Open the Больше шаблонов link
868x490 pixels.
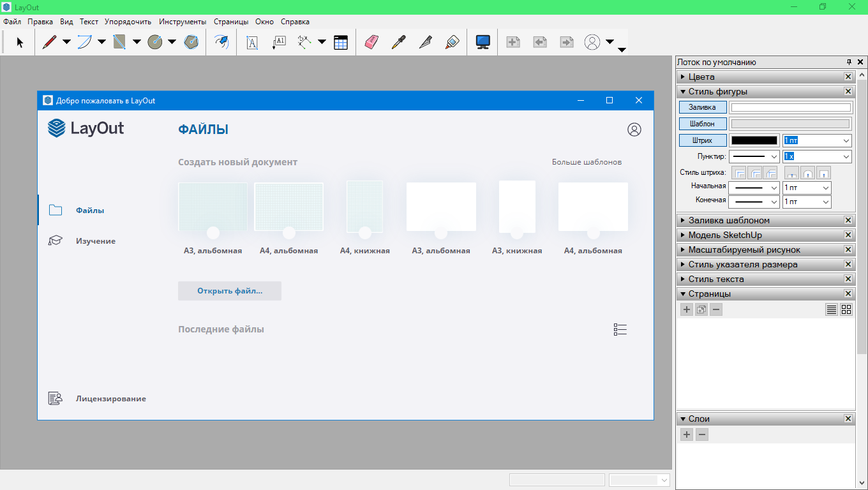point(587,162)
